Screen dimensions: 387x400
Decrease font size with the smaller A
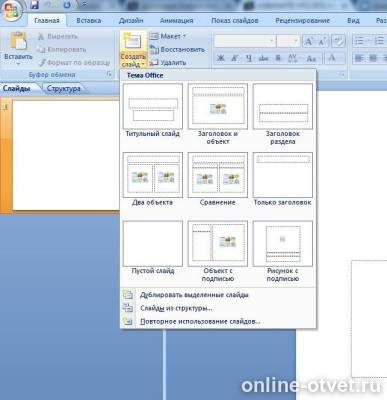click(x=321, y=41)
